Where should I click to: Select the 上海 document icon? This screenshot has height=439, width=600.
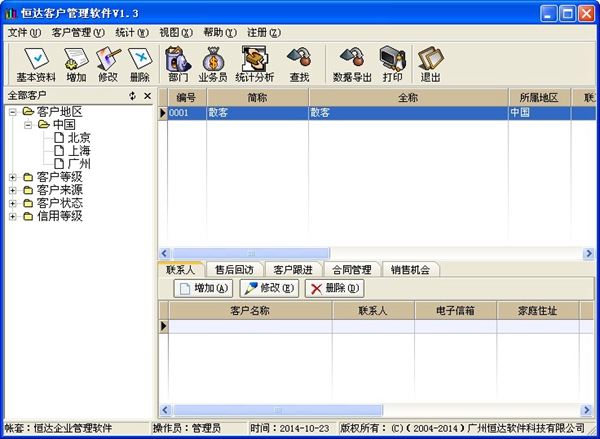59,150
